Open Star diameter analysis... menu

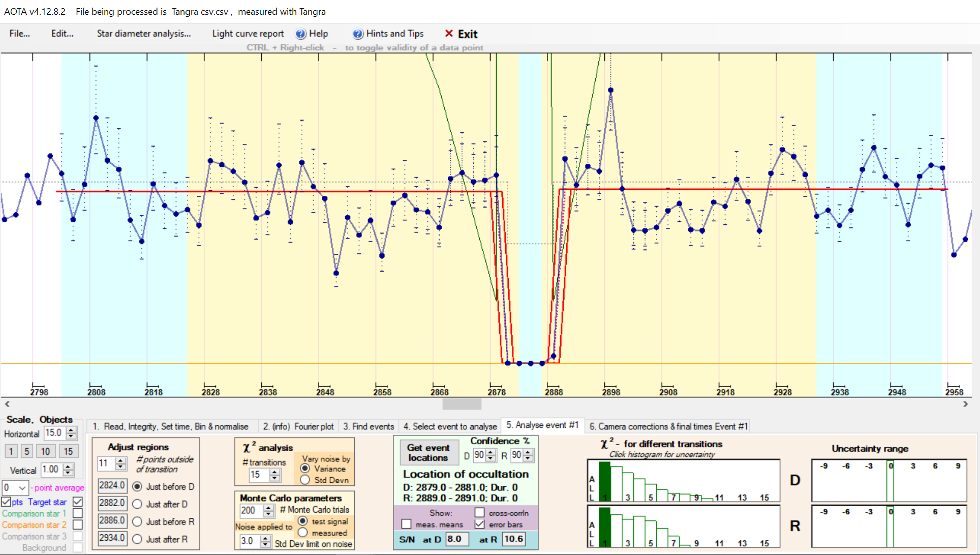point(144,34)
